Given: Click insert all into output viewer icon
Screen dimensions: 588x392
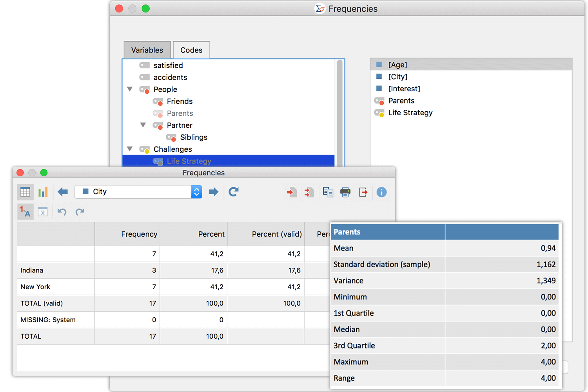Looking at the screenshot, I should 309,192.
